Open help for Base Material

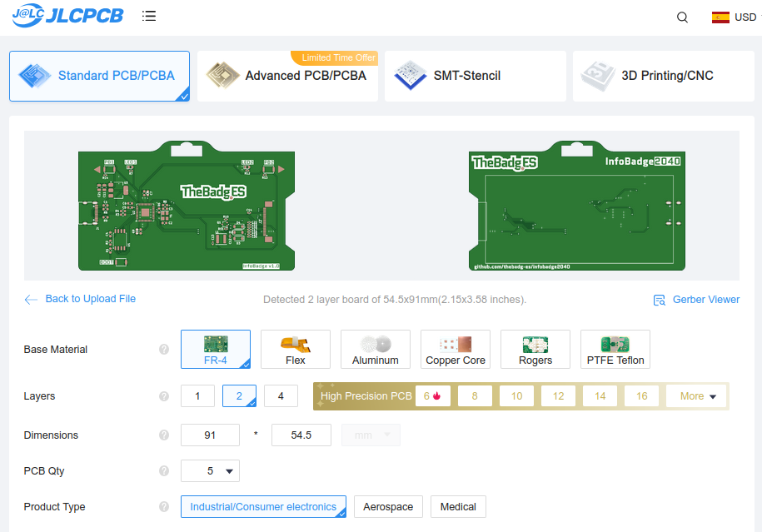[x=164, y=350]
